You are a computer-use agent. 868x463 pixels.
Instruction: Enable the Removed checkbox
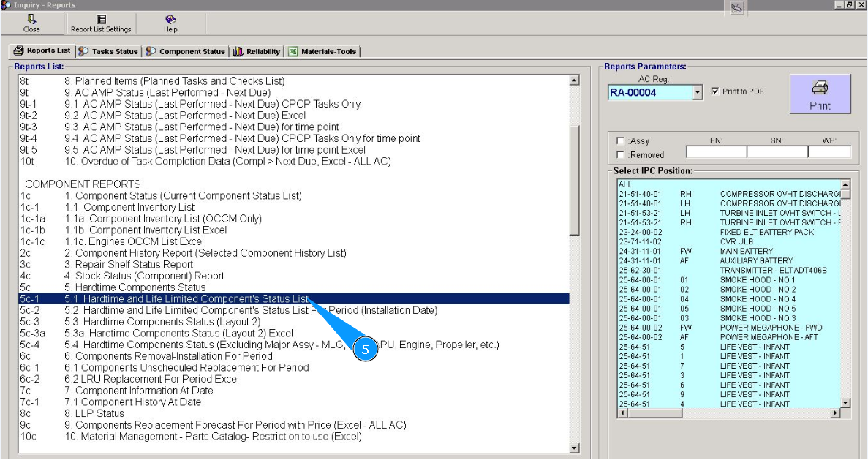620,154
